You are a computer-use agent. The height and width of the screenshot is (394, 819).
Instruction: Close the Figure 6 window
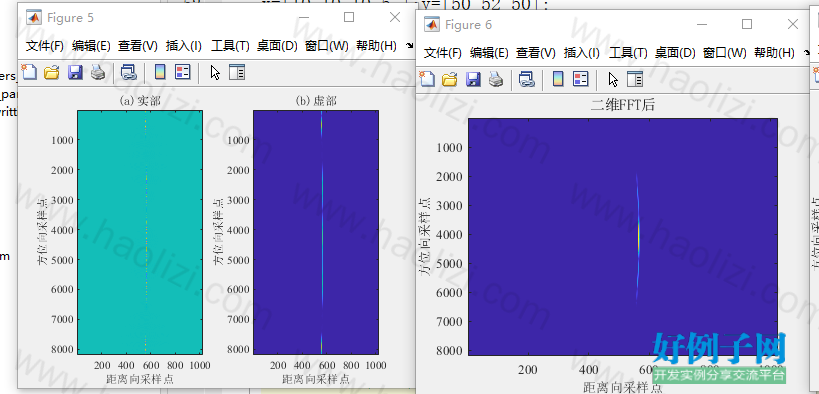[793, 24]
